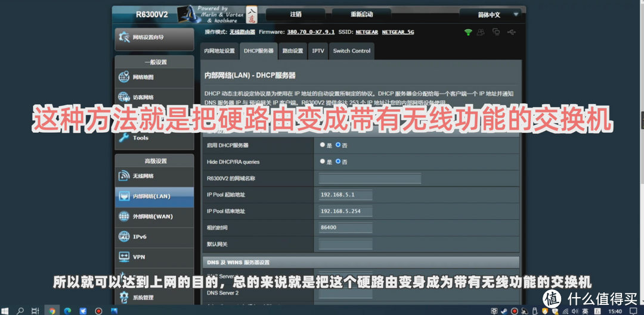Image resolution: width=644 pixels, height=315 pixels.
Task: Click the green Wi-Fi status icon
Action: click(x=468, y=32)
